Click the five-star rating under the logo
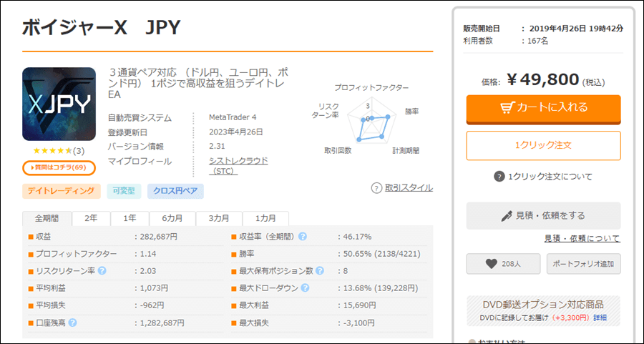 (52, 151)
